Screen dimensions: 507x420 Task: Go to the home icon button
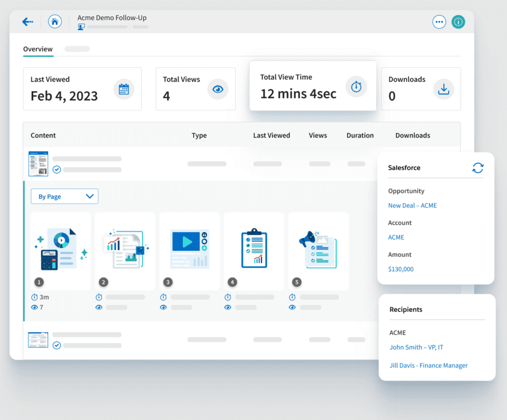(55, 22)
